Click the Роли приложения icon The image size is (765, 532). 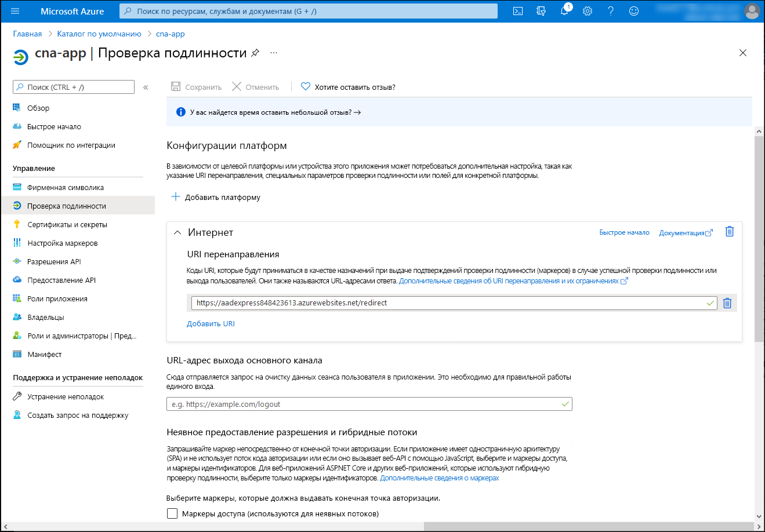(17, 298)
